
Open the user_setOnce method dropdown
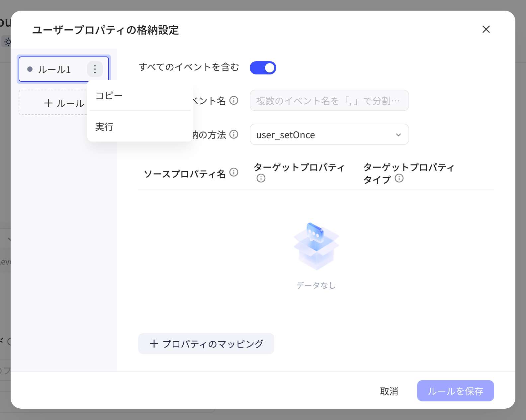[329, 134]
